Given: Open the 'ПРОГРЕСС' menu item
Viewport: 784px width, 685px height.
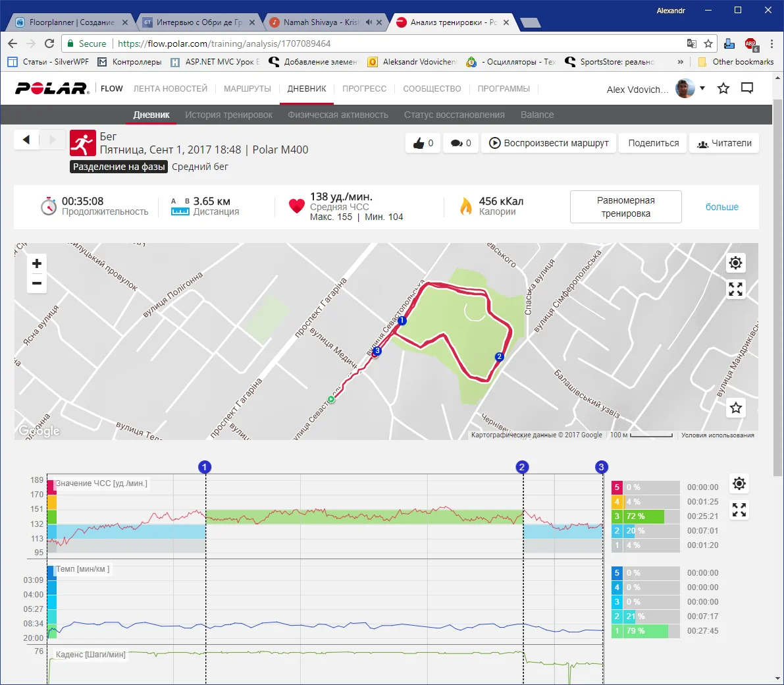Looking at the screenshot, I should [x=364, y=89].
